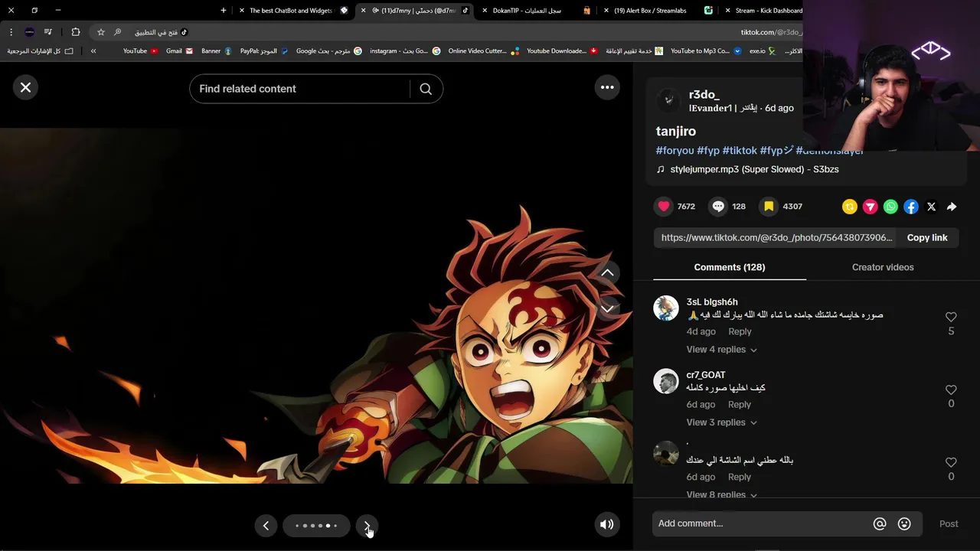This screenshot has width=980, height=551.
Task: Expand the bookmarks overflow chevron
Action: pyautogui.click(x=93, y=51)
